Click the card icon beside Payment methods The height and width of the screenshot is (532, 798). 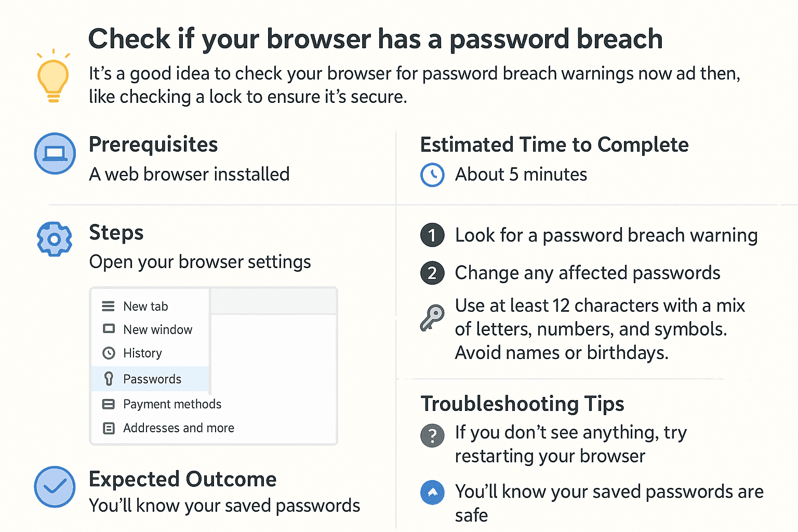(x=109, y=404)
